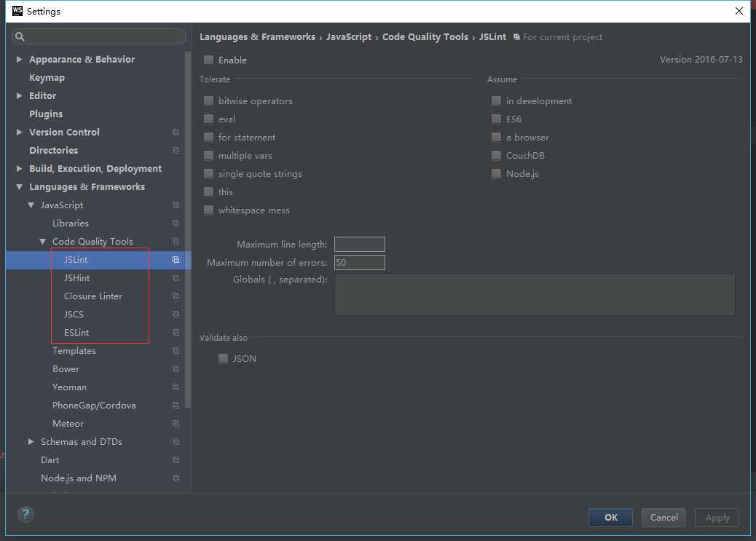
Task: Click project-level icon beside Bower
Action: tap(176, 369)
